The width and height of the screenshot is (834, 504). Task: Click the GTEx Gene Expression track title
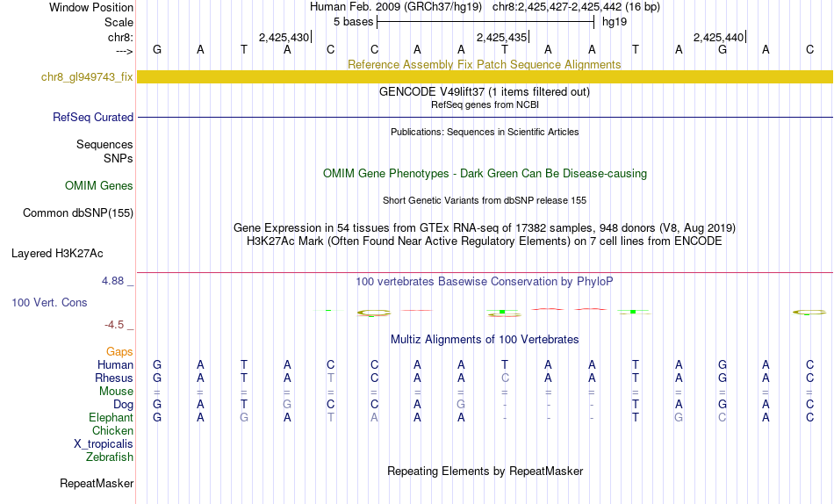pyautogui.click(x=485, y=227)
